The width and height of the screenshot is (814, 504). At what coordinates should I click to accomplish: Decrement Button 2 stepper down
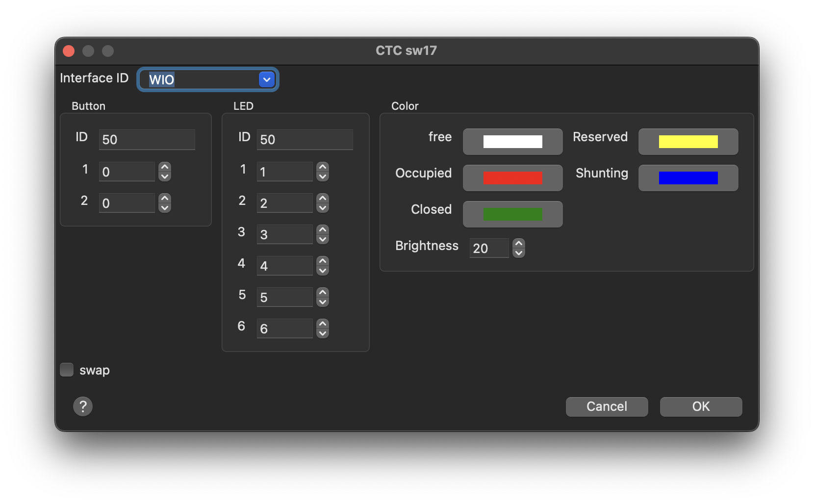(165, 208)
